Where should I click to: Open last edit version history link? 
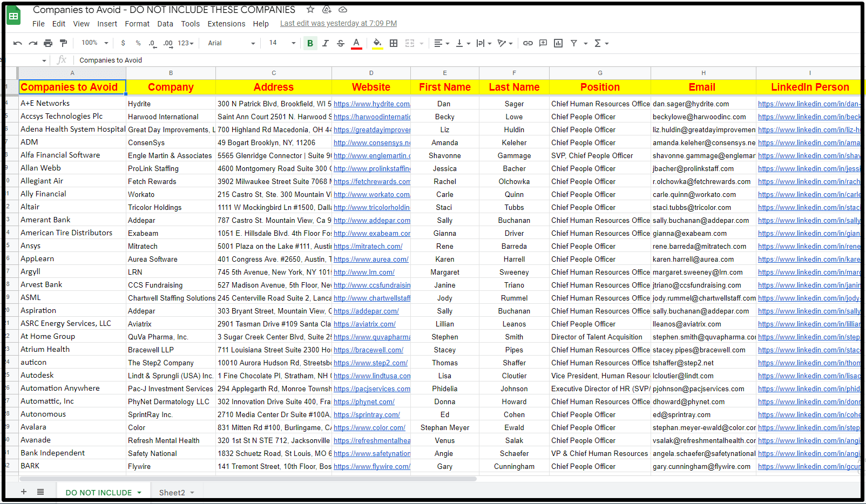pyautogui.click(x=339, y=24)
